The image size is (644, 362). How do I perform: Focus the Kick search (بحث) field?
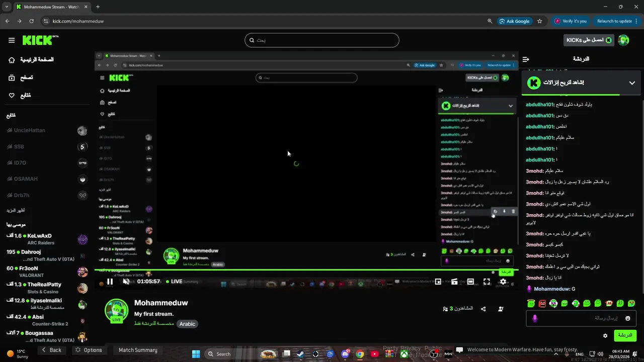click(x=322, y=40)
